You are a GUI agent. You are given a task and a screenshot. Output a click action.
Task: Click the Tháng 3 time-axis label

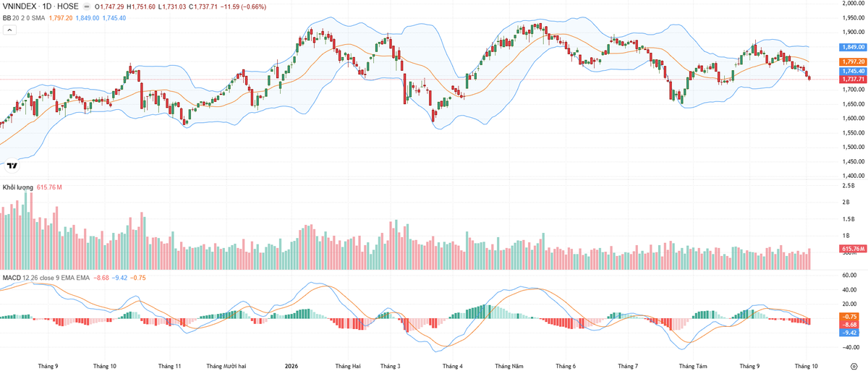[390, 366]
